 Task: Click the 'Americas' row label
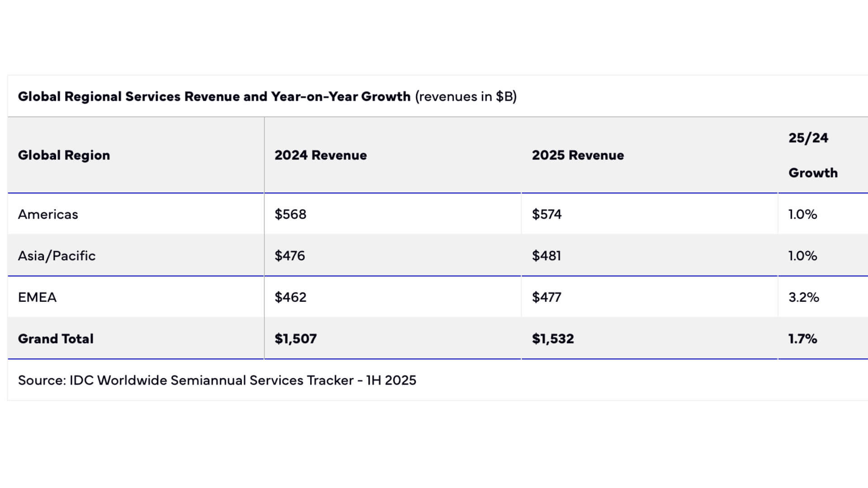[48, 214]
